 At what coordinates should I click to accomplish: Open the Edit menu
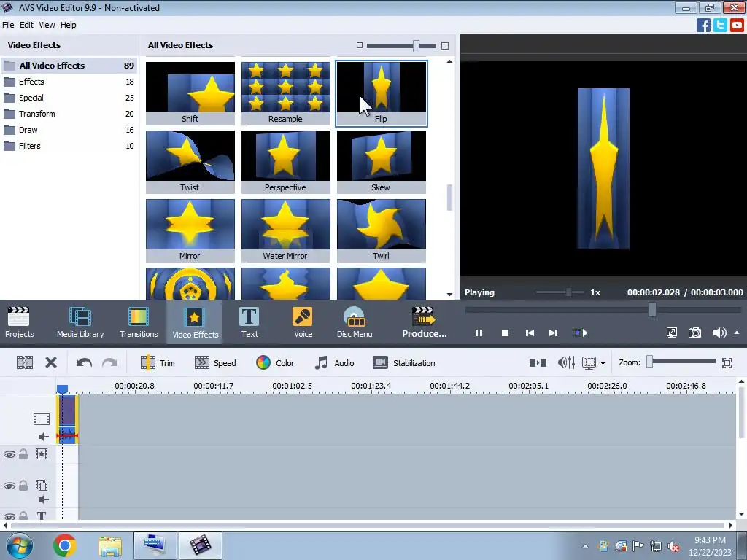point(26,25)
